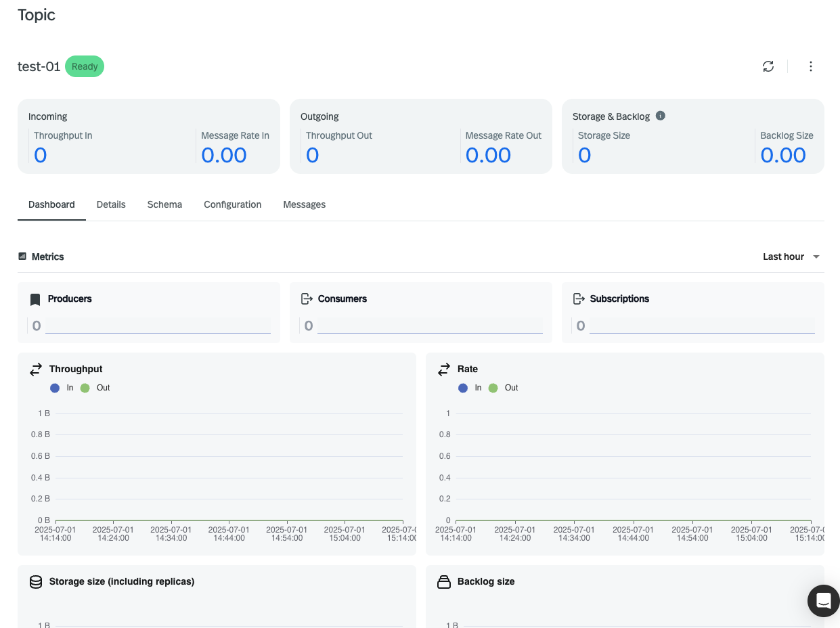
Task: Toggle the Out series on the Throughput legend
Action: pyautogui.click(x=85, y=388)
